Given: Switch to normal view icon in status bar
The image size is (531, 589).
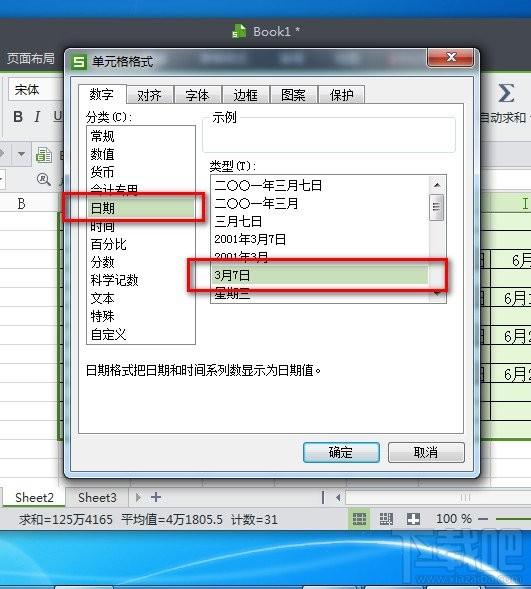Looking at the screenshot, I should 359,520.
